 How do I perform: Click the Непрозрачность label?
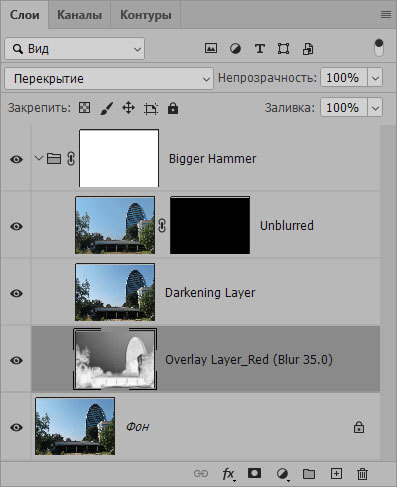click(267, 78)
